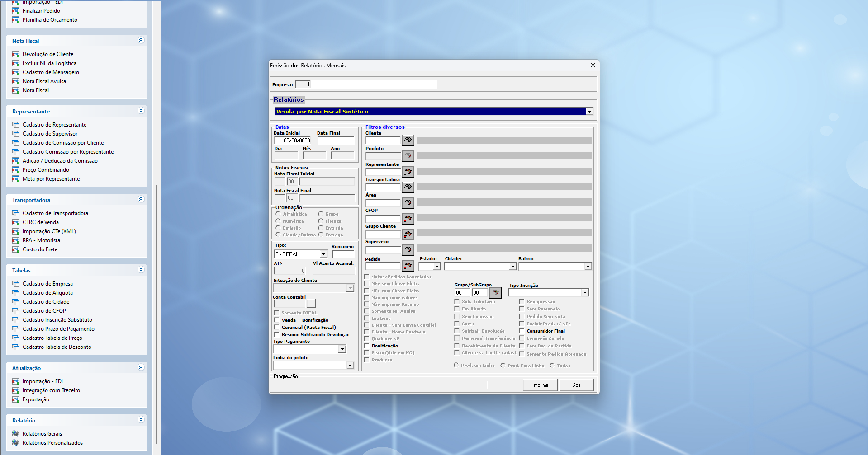Open the Pedido lookup search icon
The height and width of the screenshot is (455, 868).
408,266
